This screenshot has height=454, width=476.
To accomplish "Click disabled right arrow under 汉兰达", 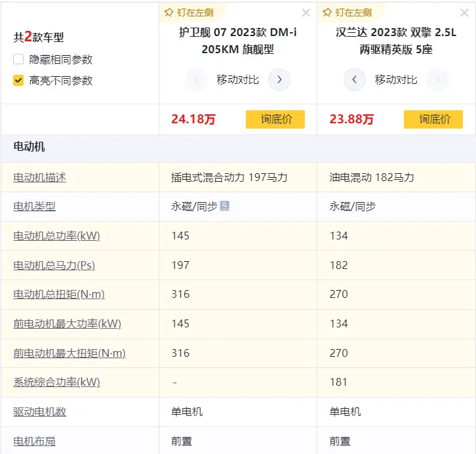I will tap(437, 79).
